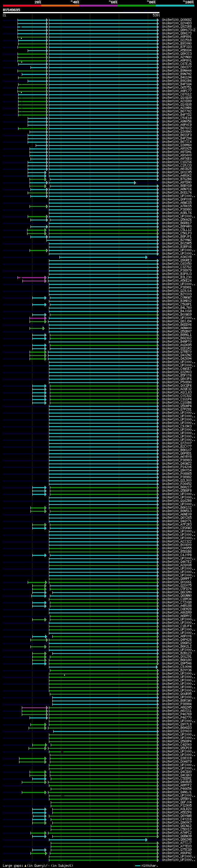Select the UniRef100_C6TEJ6 label
Viewport: 197px width, 868px height.
point(177,64)
